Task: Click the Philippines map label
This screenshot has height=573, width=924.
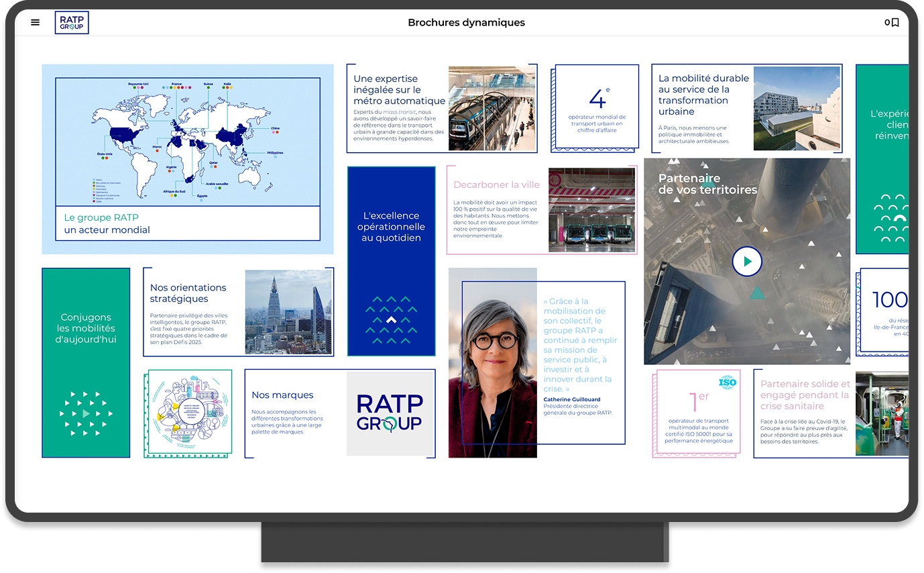Action: (x=275, y=153)
